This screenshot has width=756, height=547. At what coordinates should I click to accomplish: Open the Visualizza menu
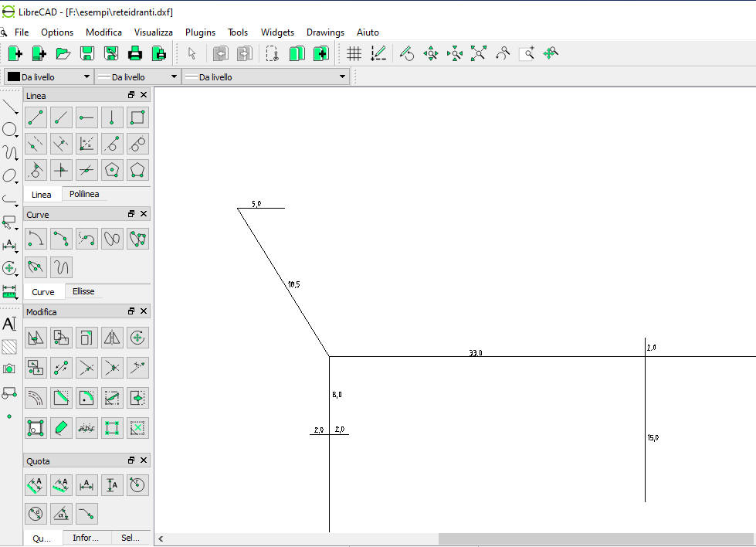(x=154, y=32)
